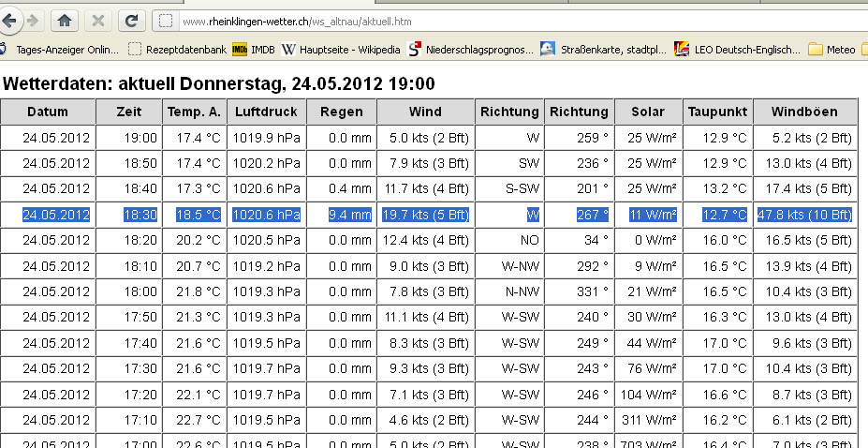
Task: Click the 22.7 °C temperature cell
Action: point(195,420)
